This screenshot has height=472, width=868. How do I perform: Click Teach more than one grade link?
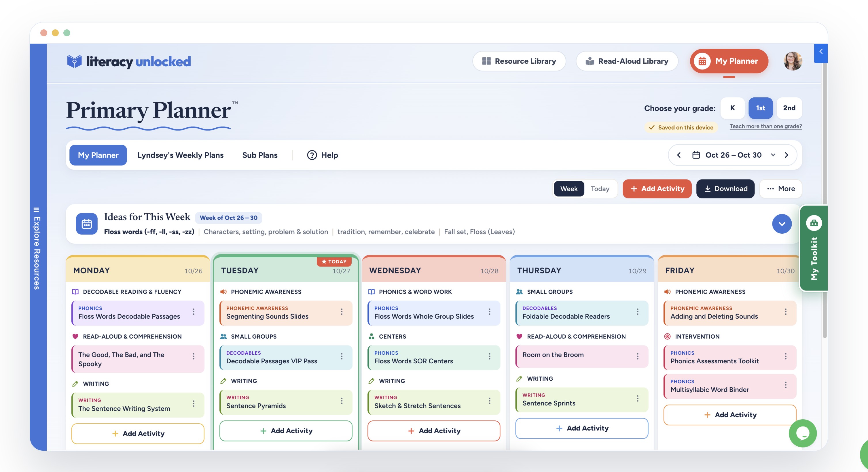coord(765,127)
